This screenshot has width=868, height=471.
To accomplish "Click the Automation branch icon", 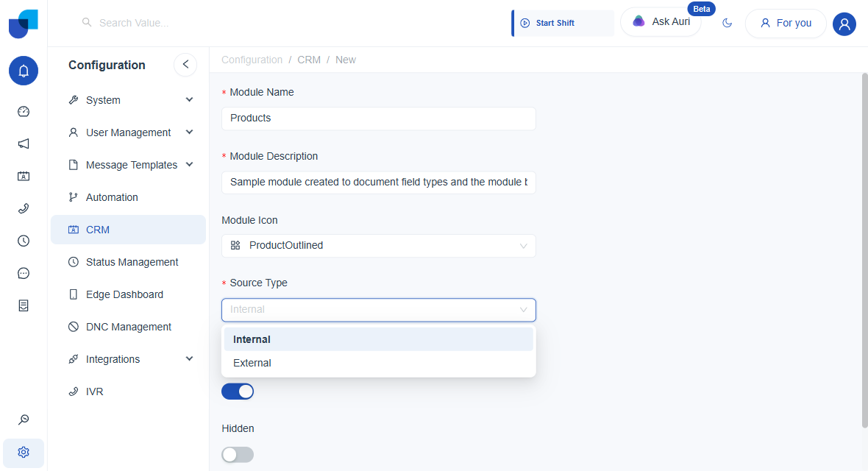I will click(x=73, y=197).
